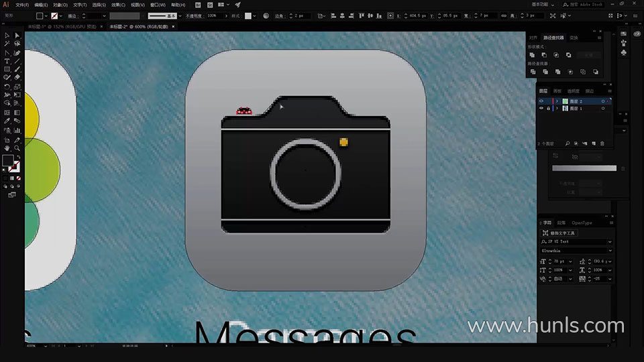Screen dimensions: 644x362
Task: Click the target circle of 图层 1
Action: point(603,109)
